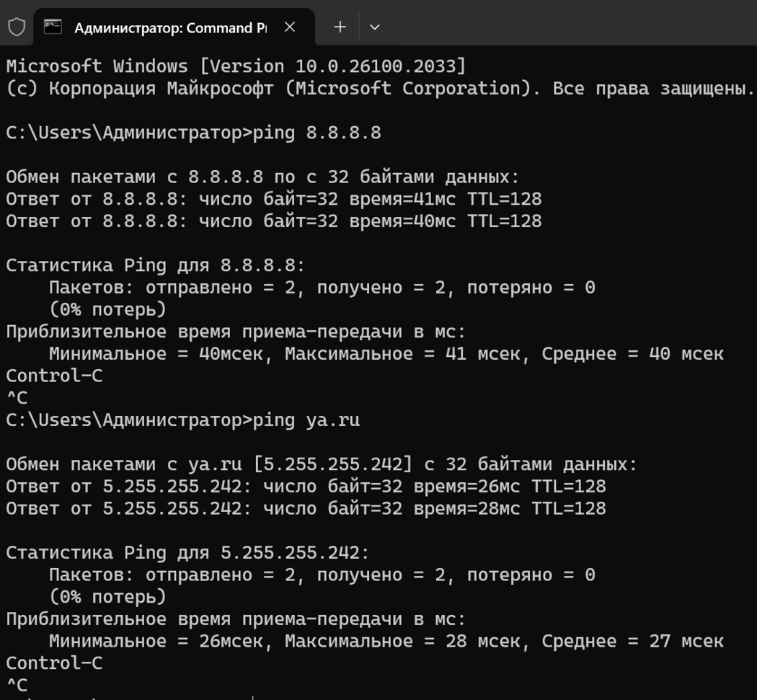Click the Command Prompt tab icon

(53, 27)
